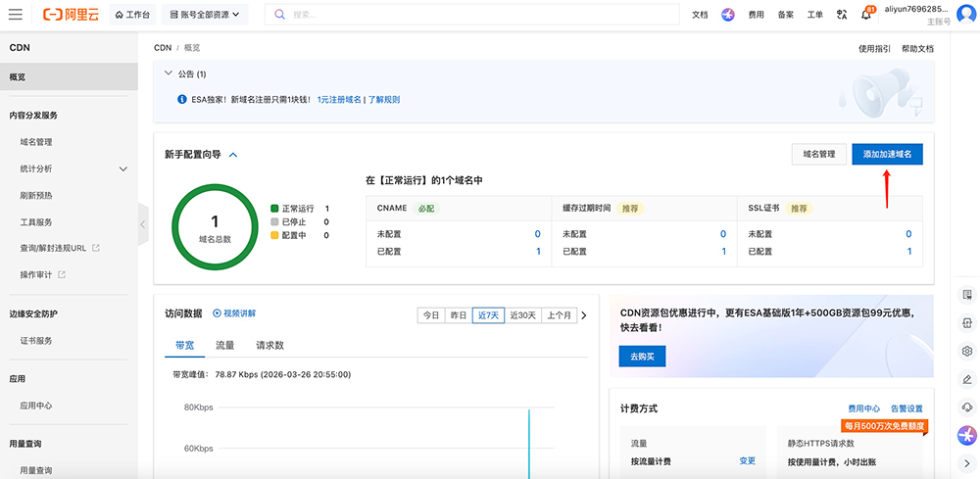This screenshot has height=479, width=980.
Task: Click into the top search field
Action: coord(480,15)
